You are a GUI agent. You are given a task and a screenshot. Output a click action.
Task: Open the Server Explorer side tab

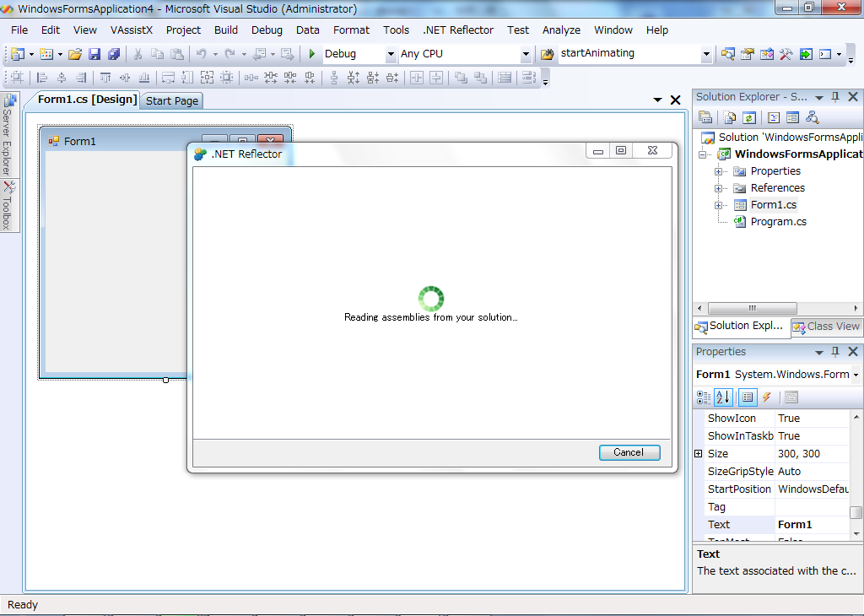pos(8,134)
